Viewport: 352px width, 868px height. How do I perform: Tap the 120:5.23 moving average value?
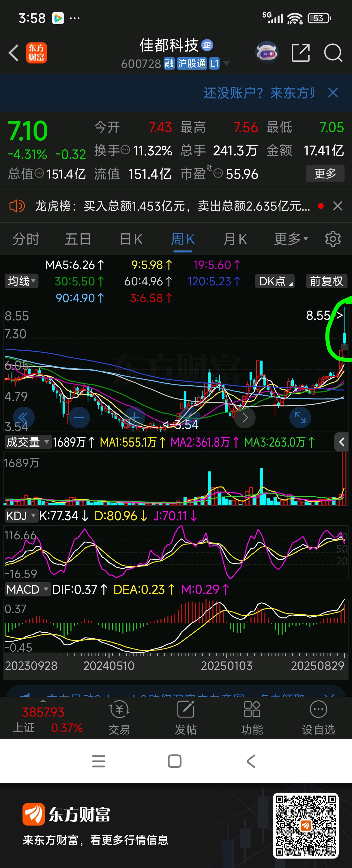click(x=214, y=281)
